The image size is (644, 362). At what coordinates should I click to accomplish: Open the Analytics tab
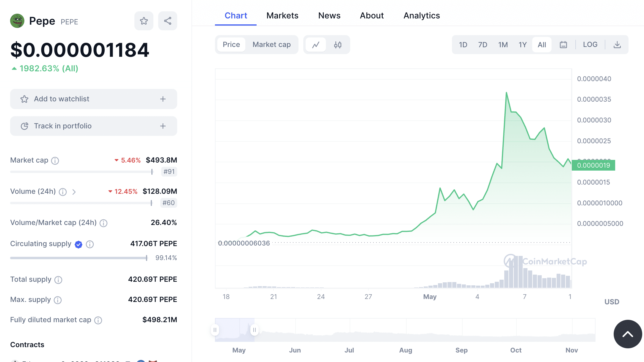422,15
